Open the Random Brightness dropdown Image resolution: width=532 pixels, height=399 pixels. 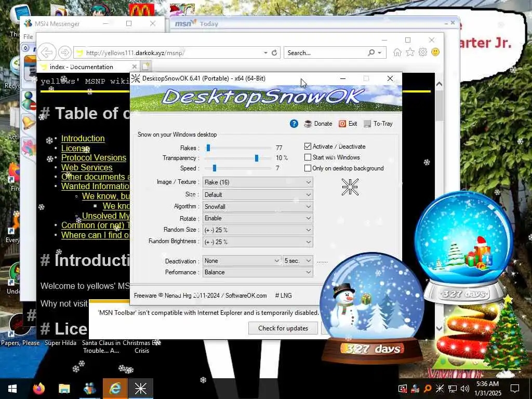coord(258,242)
